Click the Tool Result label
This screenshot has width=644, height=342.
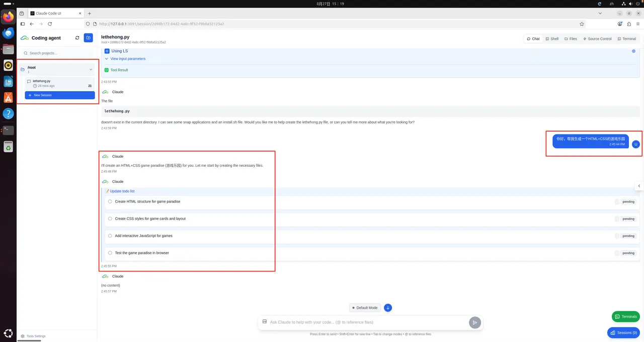[x=119, y=70]
